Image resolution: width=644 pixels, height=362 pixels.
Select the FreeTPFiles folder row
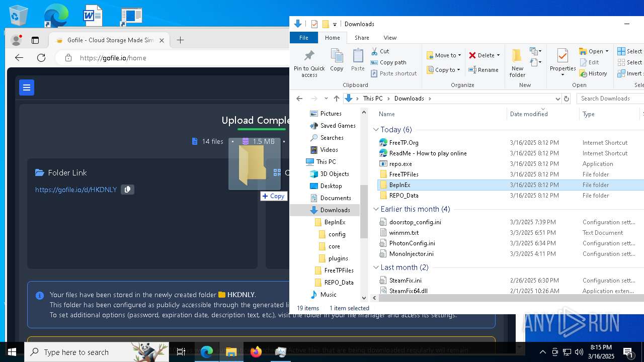point(404,174)
